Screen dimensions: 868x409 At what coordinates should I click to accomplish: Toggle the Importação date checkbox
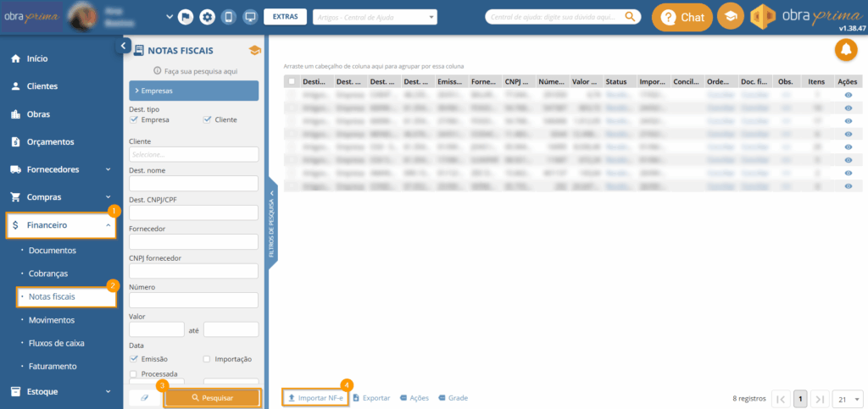(x=208, y=359)
